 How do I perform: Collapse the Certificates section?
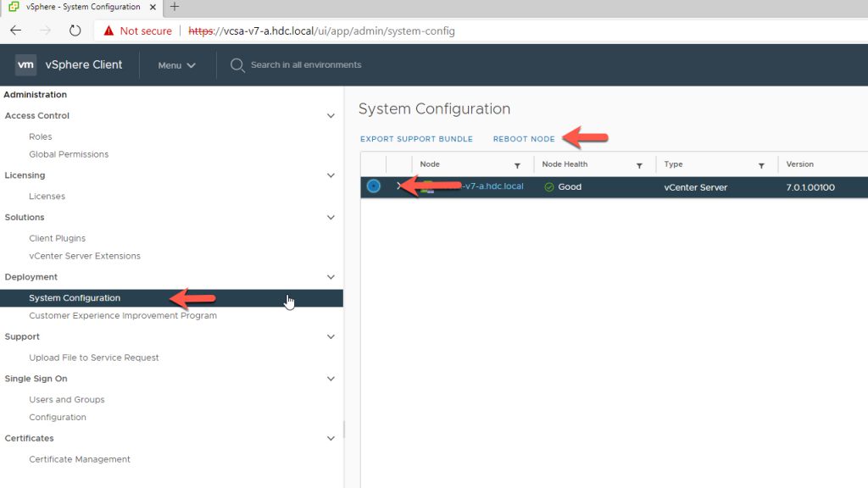pos(331,439)
